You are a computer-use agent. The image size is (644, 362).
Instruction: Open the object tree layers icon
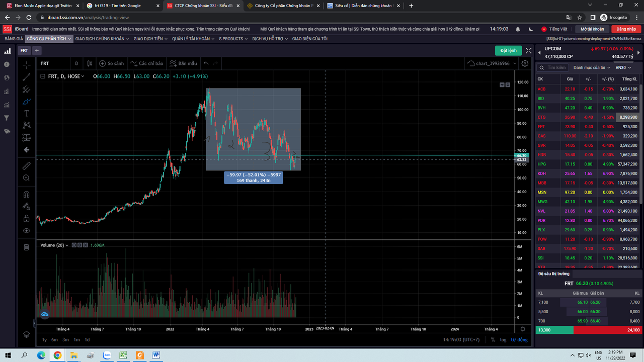click(x=26, y=334)
